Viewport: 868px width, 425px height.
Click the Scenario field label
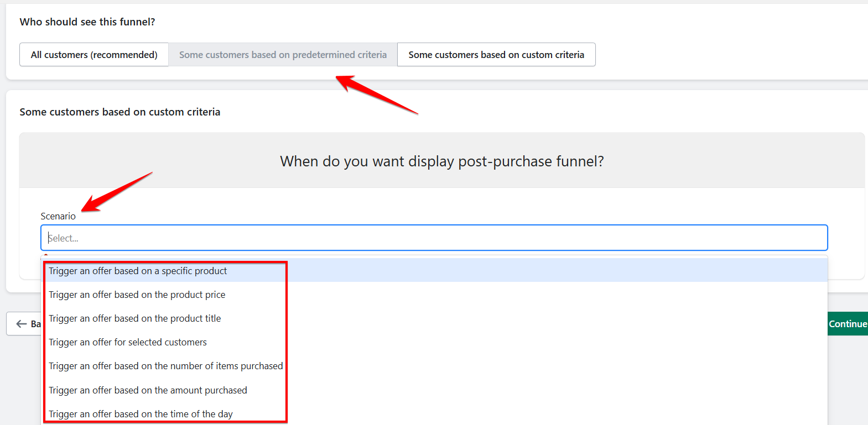pyautogui.click(x=58, y=216)
